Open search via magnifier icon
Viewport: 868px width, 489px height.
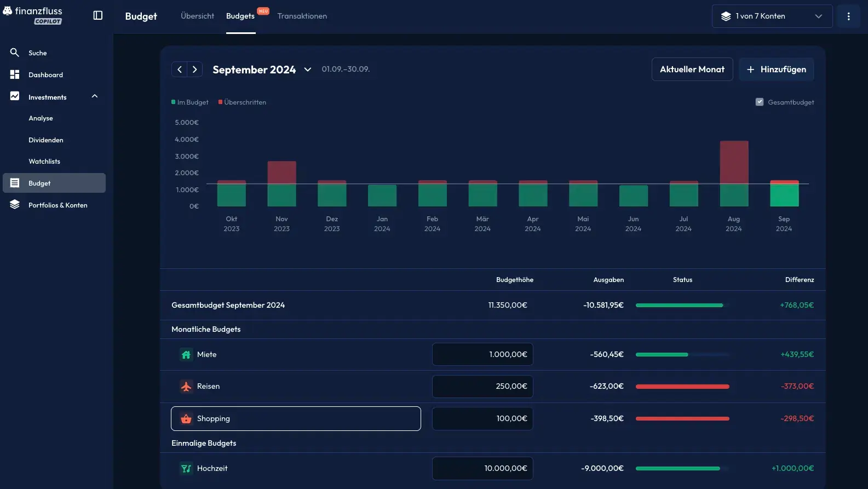(15, 53)
